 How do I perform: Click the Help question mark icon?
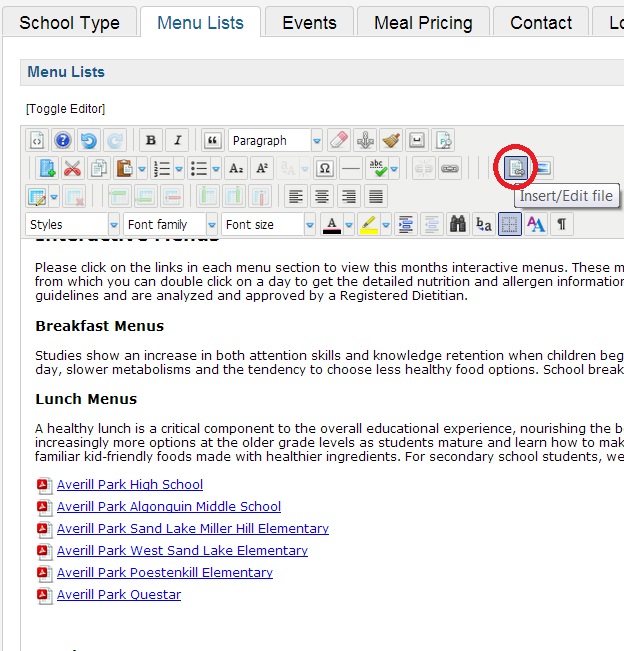pos(62,141)
